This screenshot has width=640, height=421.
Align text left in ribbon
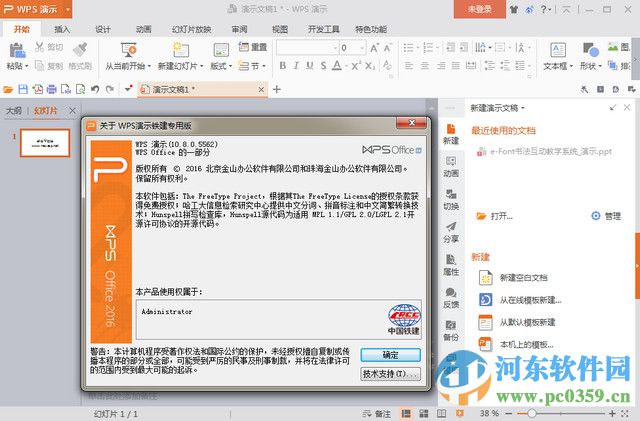pyautogui.click(x=409, y=65)
